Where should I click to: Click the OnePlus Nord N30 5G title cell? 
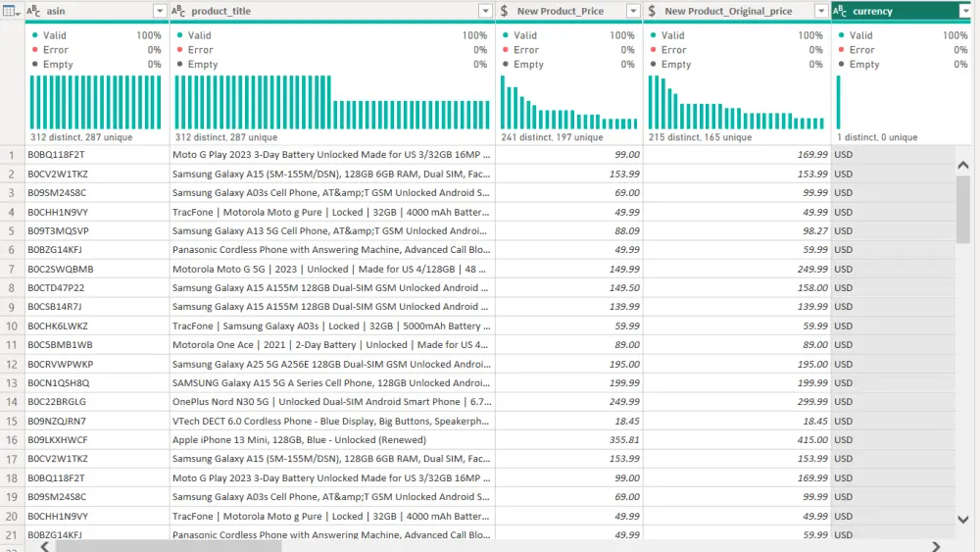tap(332, 401)
